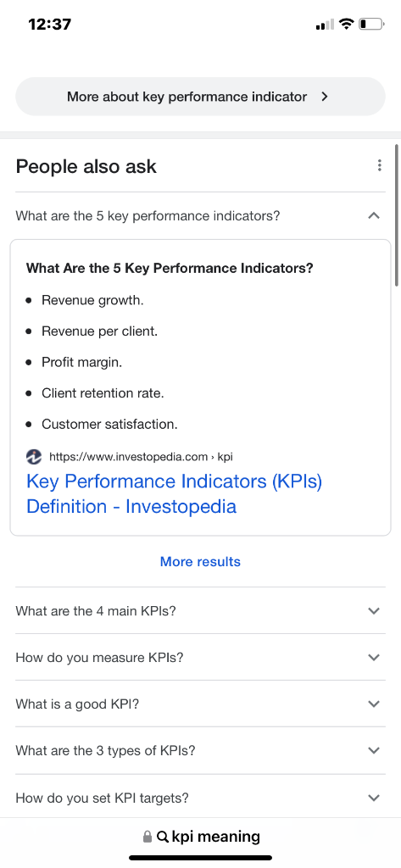
Task: Tap the cellular signal icon
Action: pyautogui.click(x=325, y=24)
